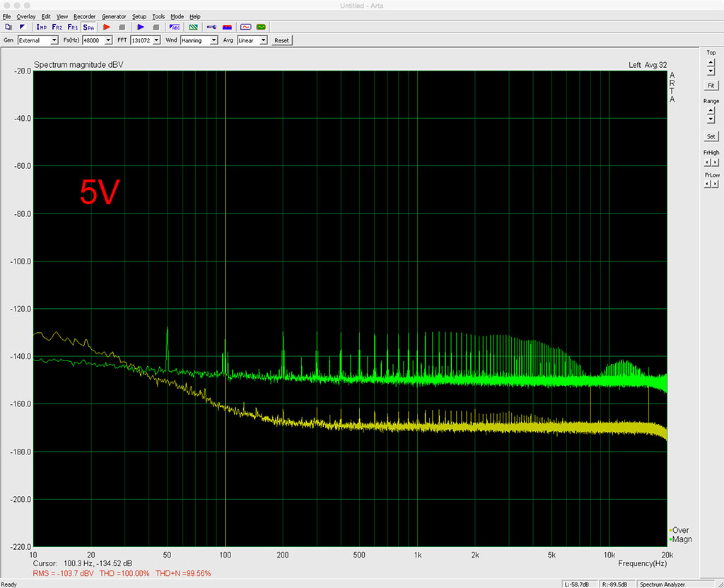The width and height of the screenshot is (724, 588).
Task: Click the Left Avg:32 label
Action: pos(648,65)
